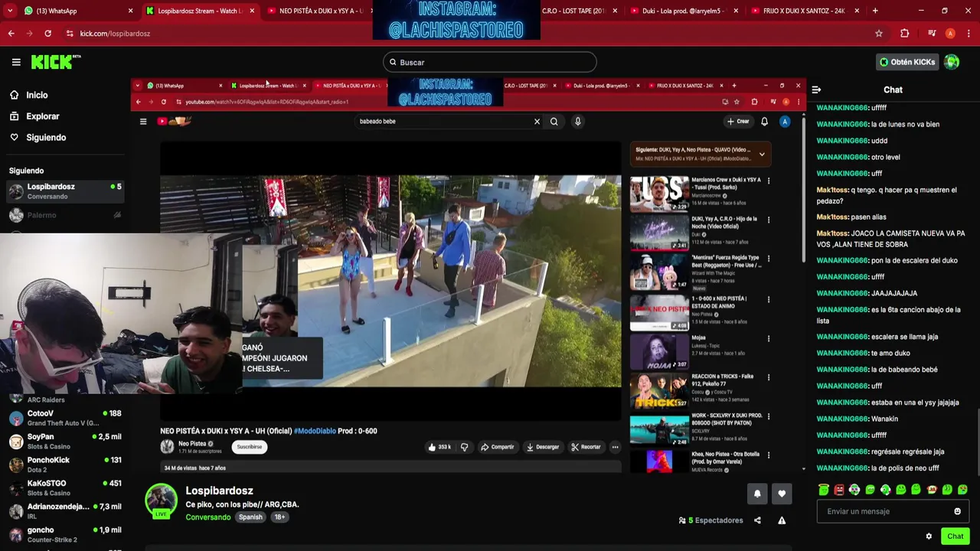Viewport: 980px width, 551px height.
Task: Switch to Duki - Lola browser tab
Action: 685,11
